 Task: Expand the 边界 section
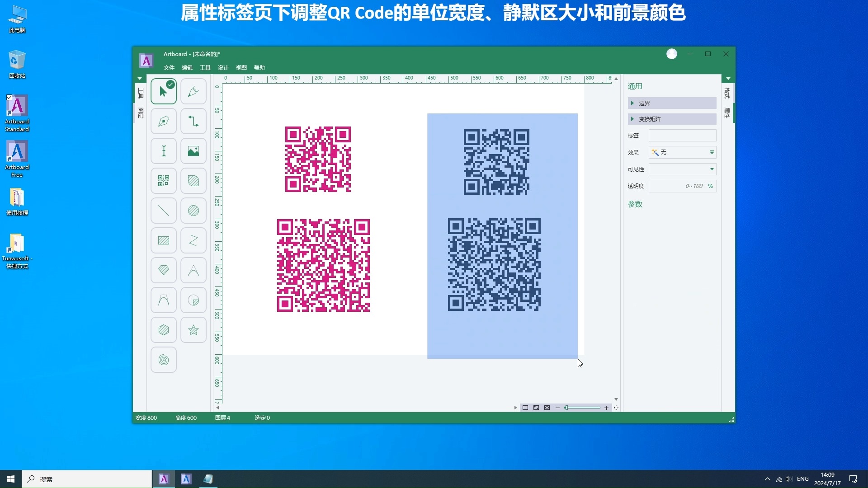[x=672, y=103]
